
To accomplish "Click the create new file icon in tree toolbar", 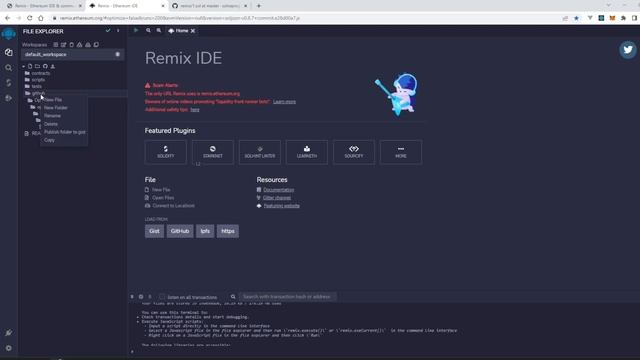I will (x=30, y=66).
